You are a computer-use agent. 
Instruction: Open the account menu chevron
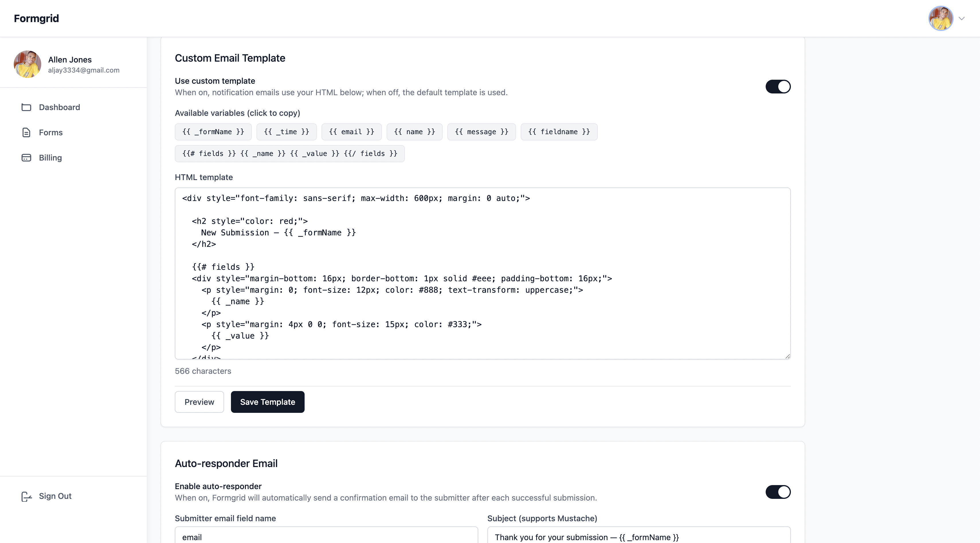coord(961,18)
